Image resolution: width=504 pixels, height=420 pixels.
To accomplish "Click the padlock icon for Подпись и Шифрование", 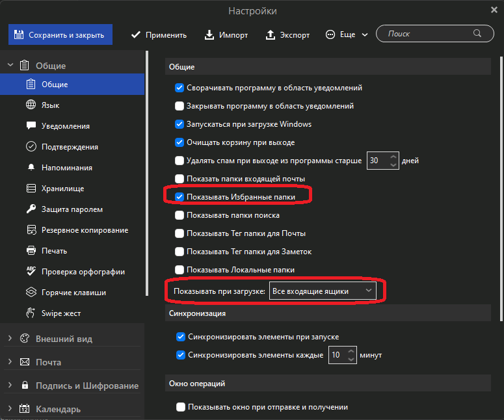I will tap(25, 385).
